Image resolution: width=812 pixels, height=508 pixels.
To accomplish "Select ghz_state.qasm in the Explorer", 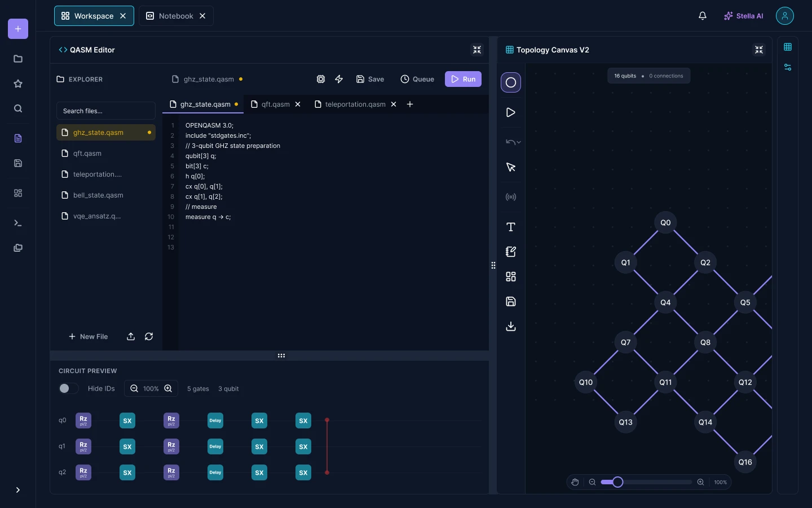I will coord(106,133).
